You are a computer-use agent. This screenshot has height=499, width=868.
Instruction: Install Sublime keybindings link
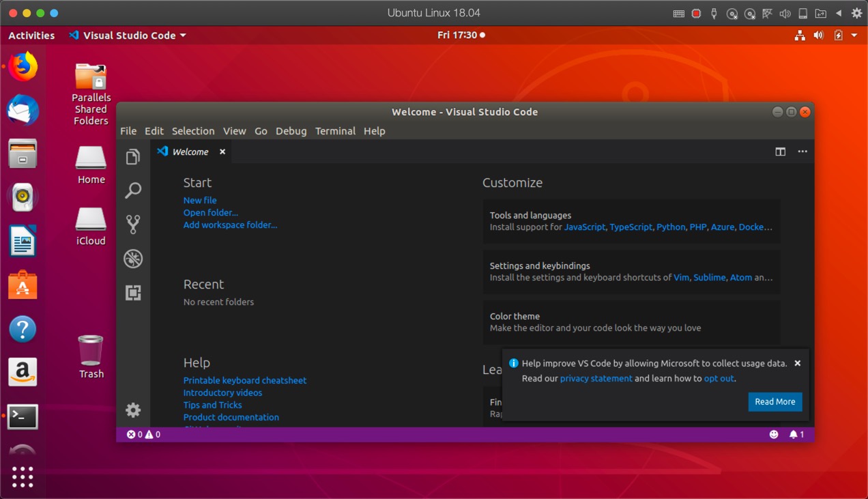pyautogui.click(x=710, y=277)
